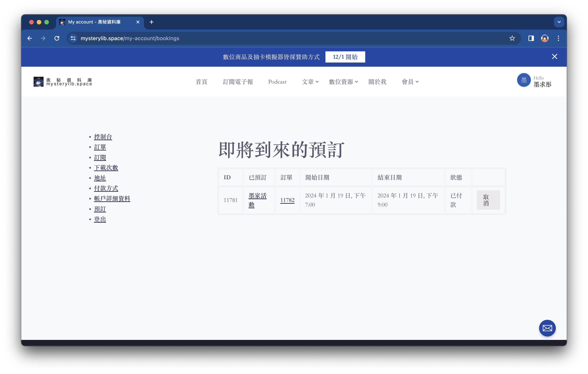Viewport: 588px width, 374px height.
Task: Click the Chrome profile avatar icon
Action: (545, 38)
